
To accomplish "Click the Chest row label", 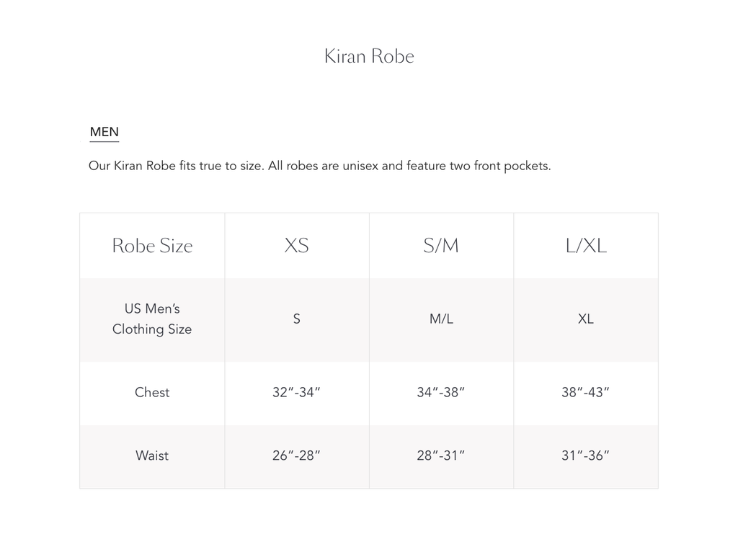I will point(152,392).
